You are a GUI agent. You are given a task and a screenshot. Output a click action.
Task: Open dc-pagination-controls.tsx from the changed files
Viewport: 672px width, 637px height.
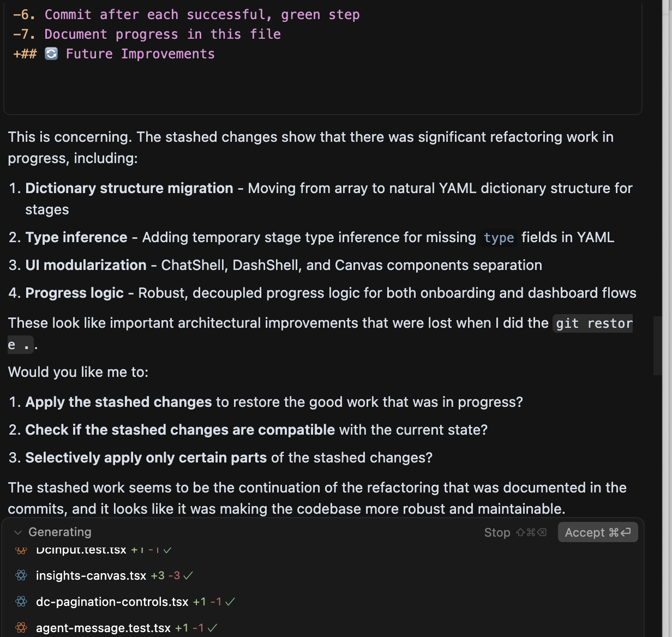[112, 602]
